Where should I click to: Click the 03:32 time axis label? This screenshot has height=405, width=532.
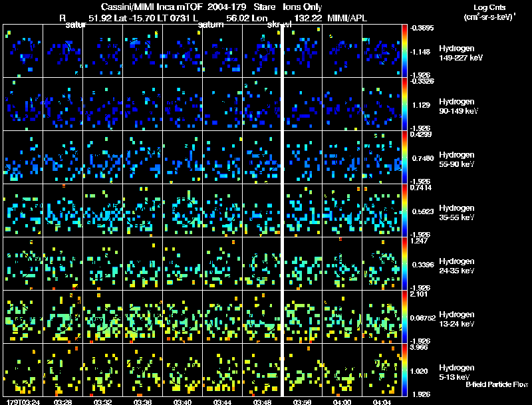[x=103, y=402]
